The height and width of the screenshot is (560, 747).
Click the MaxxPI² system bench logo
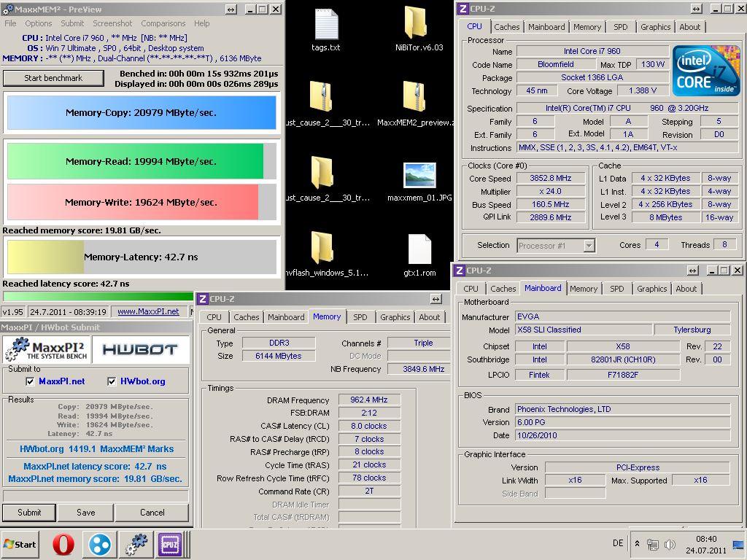coord(47,349)
